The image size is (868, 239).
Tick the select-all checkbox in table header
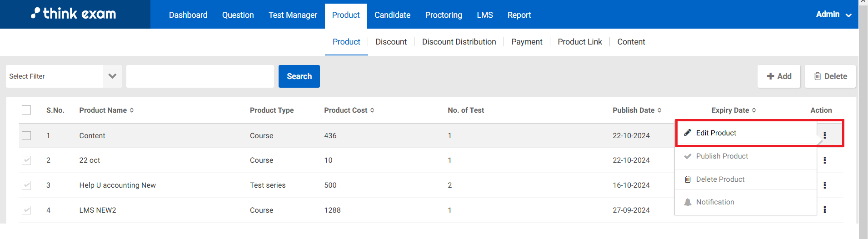pos(26,110)
